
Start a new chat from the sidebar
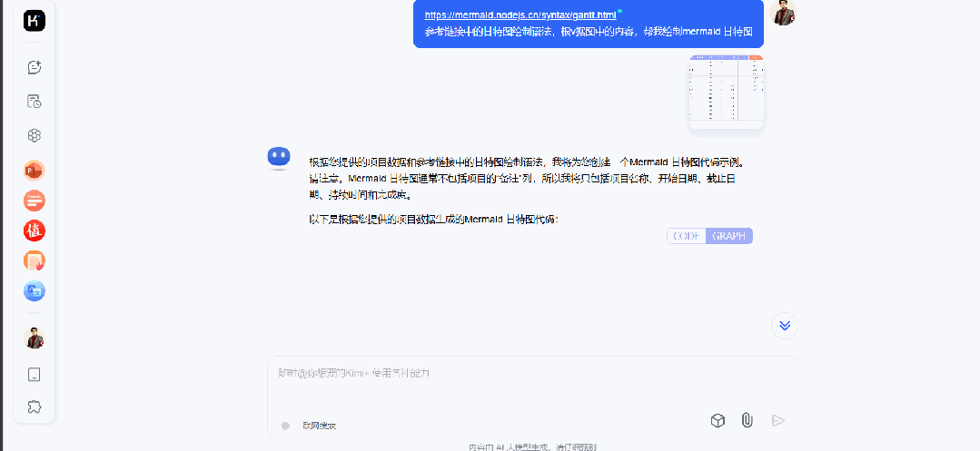point(35,67)
